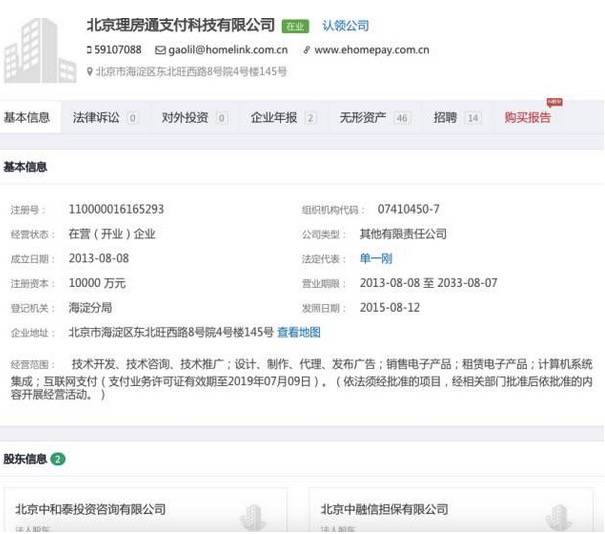Open the 认领公司 link

(x=345, y=26)
